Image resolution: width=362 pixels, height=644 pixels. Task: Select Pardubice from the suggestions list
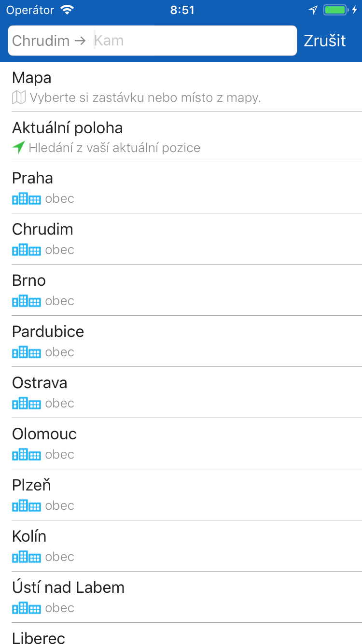[181, 341]
